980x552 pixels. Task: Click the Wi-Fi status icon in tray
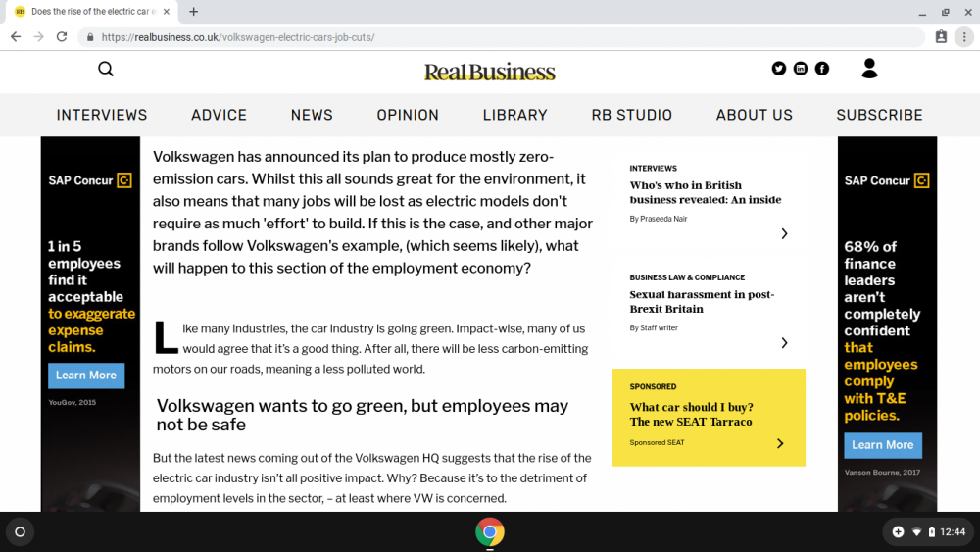pyautogui.click(x=916, y=532)
